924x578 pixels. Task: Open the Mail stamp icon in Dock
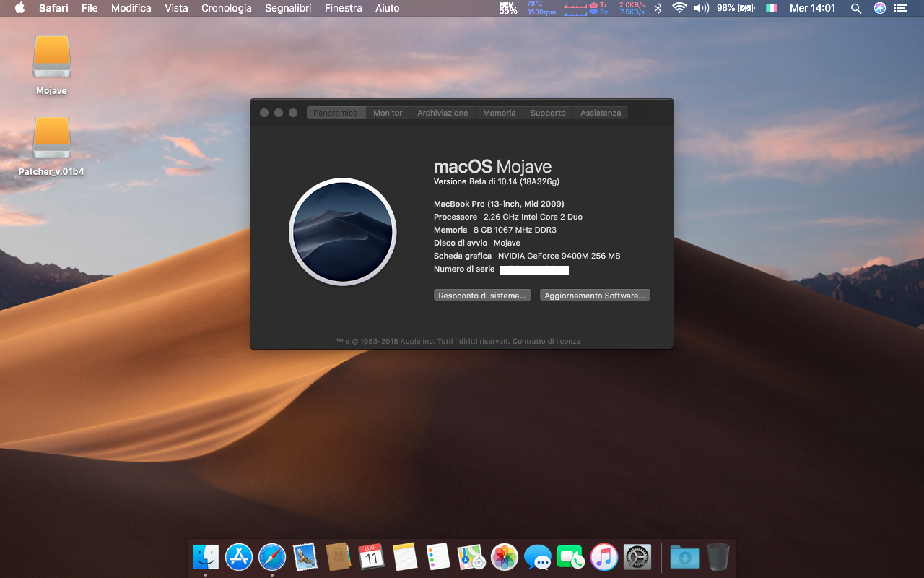(x=305, y=557)
